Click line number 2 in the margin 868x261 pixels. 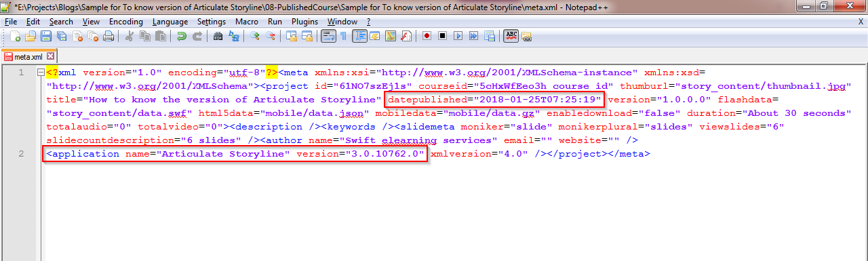pos(21,154)
